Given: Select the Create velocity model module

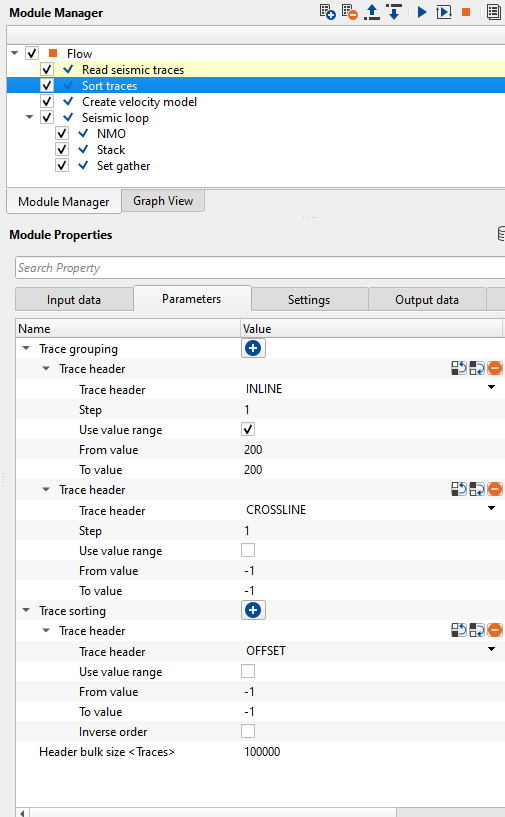Looking at the screenshot, I should click(x=139, y=102).
